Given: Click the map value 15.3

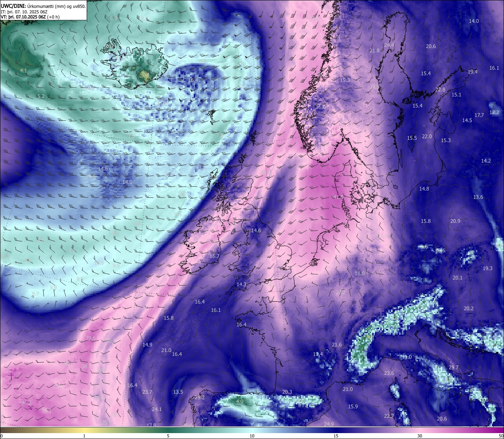Looking at the screenshot, I should (446, 140).
